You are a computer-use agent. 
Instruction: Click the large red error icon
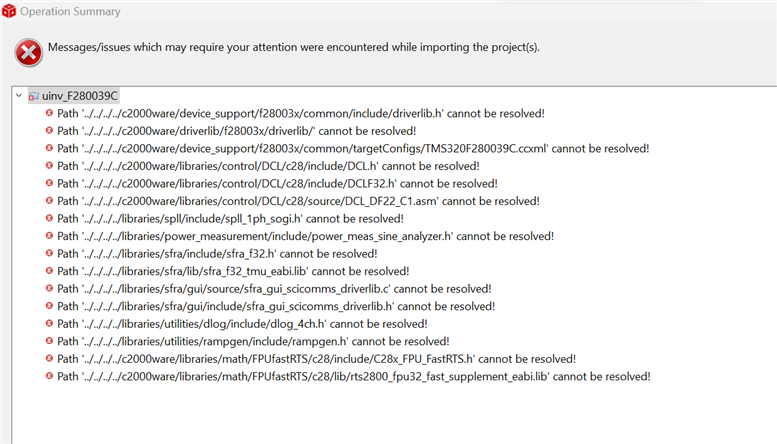point(28,52)
